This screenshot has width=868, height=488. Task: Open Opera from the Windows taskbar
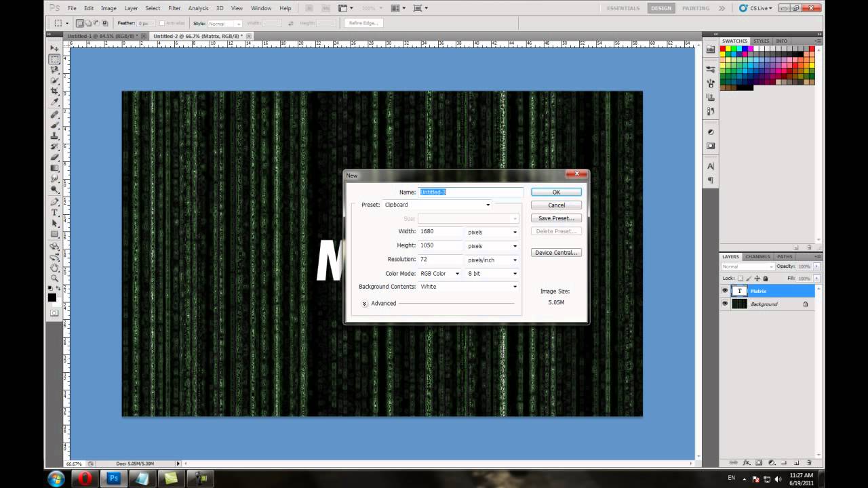click(85, 479)
